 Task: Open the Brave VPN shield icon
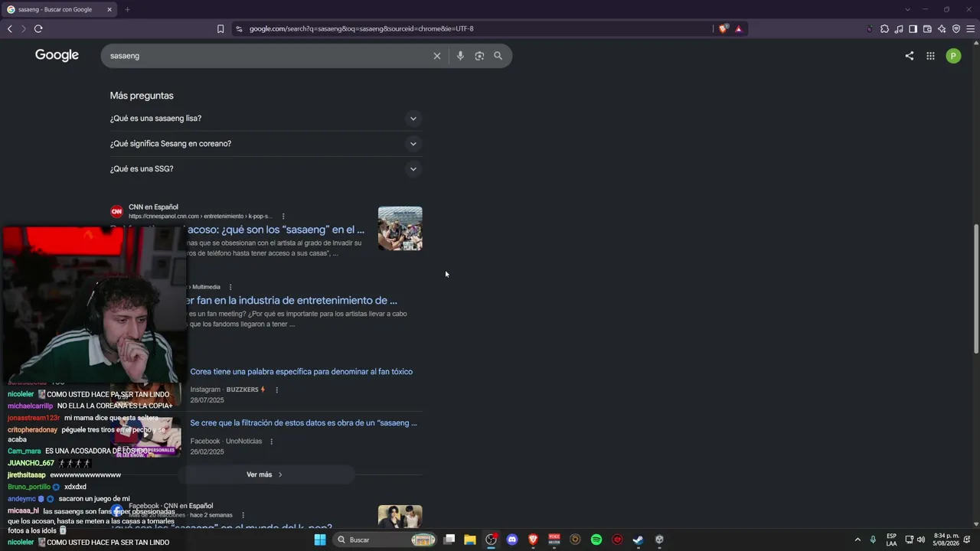point(956,29)
